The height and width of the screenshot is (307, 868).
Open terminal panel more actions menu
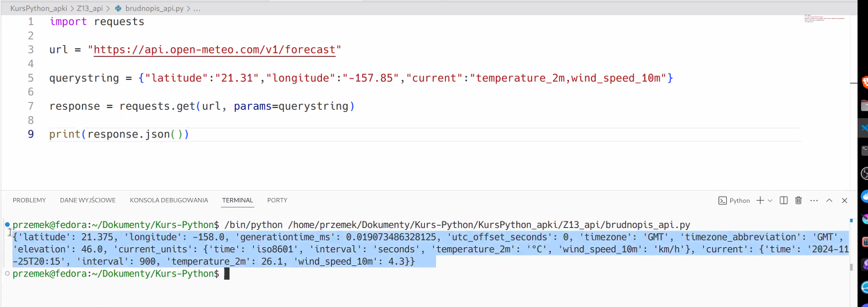(814, 200)
